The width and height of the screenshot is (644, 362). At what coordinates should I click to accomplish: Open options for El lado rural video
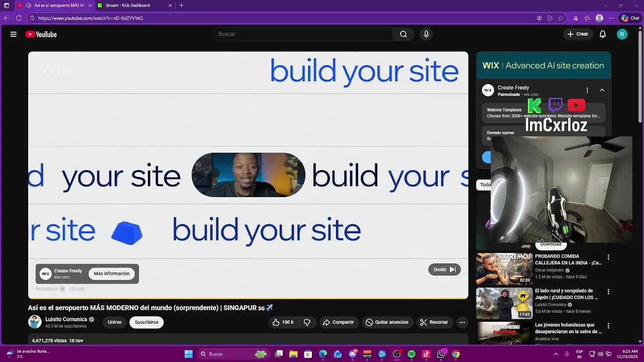coord(608,292)
